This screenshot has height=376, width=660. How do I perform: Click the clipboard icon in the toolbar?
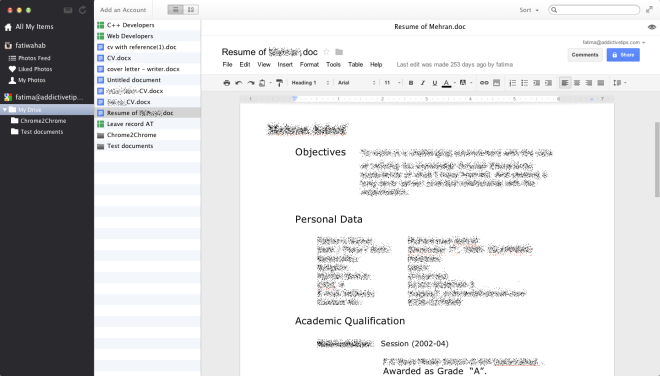[262, 83]
